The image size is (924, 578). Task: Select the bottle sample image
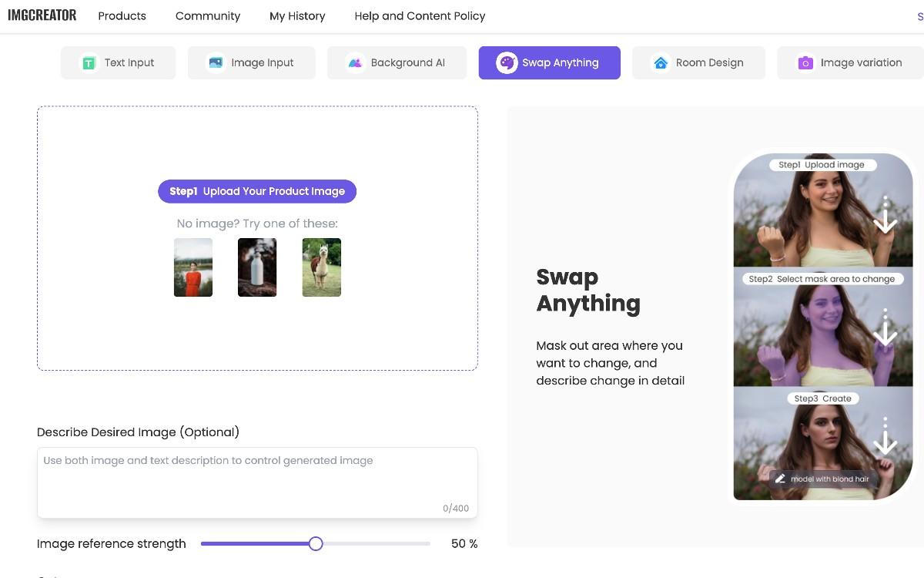tap(257, 267)
